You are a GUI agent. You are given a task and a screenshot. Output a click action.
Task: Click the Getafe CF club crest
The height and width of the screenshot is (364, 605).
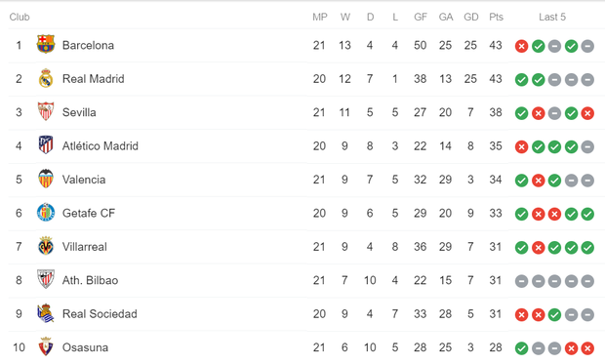tap(46, 213)
